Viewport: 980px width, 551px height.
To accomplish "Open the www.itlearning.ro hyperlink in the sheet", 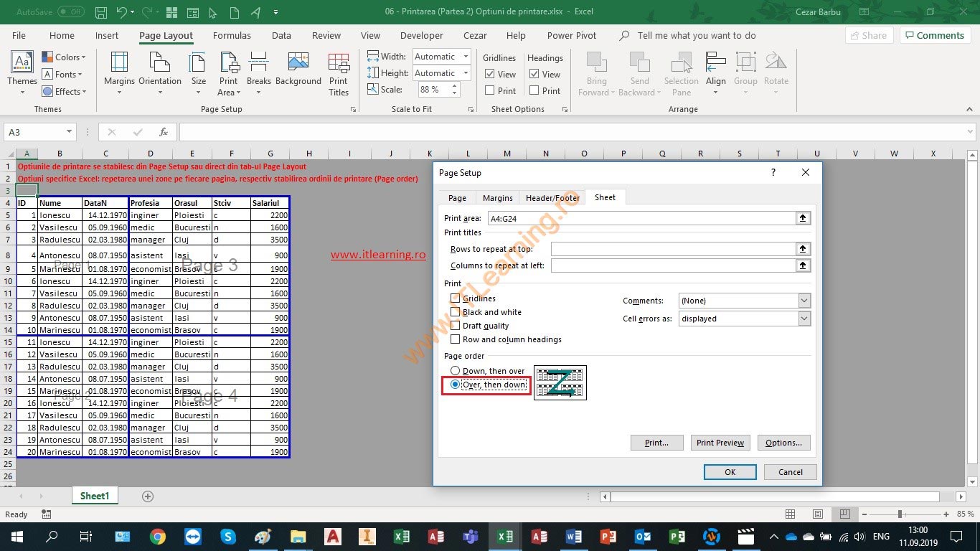I will click(378, 255).
